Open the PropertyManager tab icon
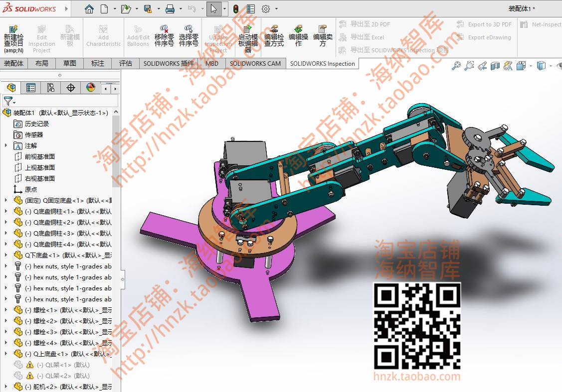The width and height of the screenshot is (562, 392). point(31,87)
